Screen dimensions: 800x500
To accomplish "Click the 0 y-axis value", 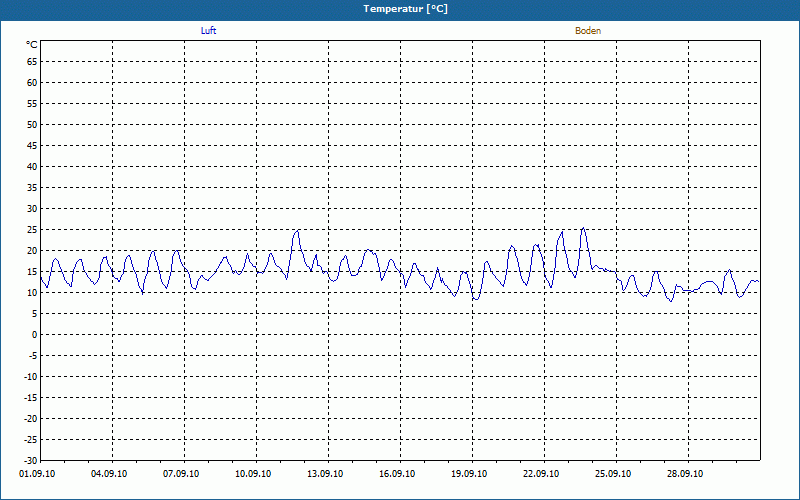I will click(35, 335).
